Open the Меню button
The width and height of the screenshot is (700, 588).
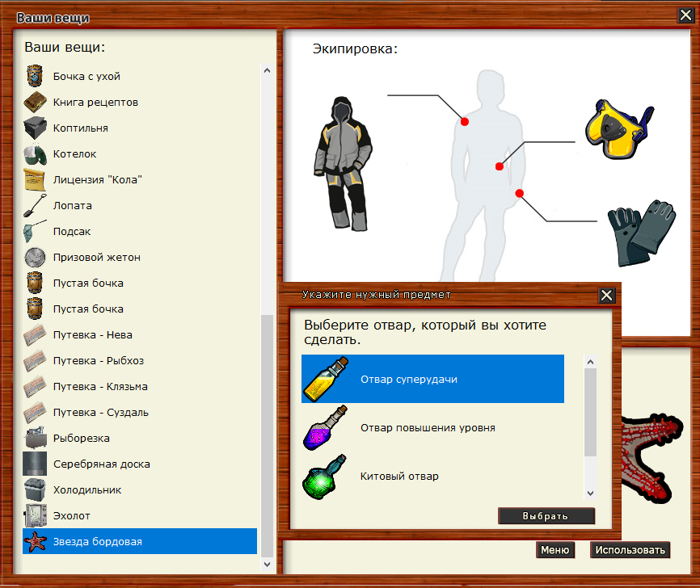[555, 550]
